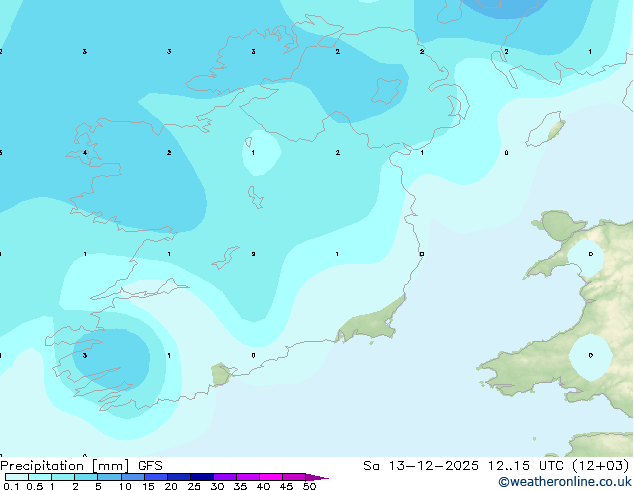Open the weatheronline.co.uk copyright link
Viewport: 634px width, 490px height.
pyautogui.click(x=565, y=482)
